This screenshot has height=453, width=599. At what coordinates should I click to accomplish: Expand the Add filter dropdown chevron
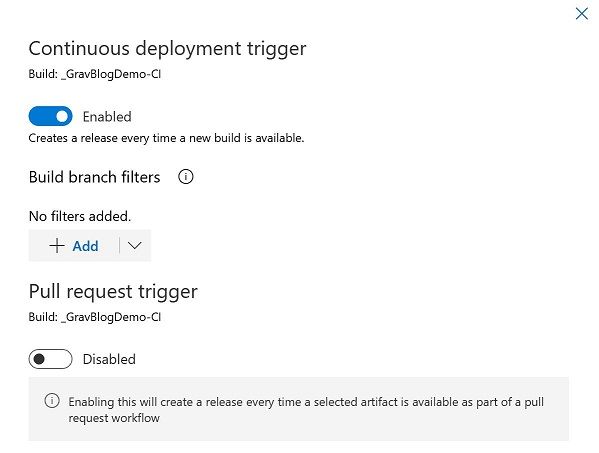(x=135, y=246)
